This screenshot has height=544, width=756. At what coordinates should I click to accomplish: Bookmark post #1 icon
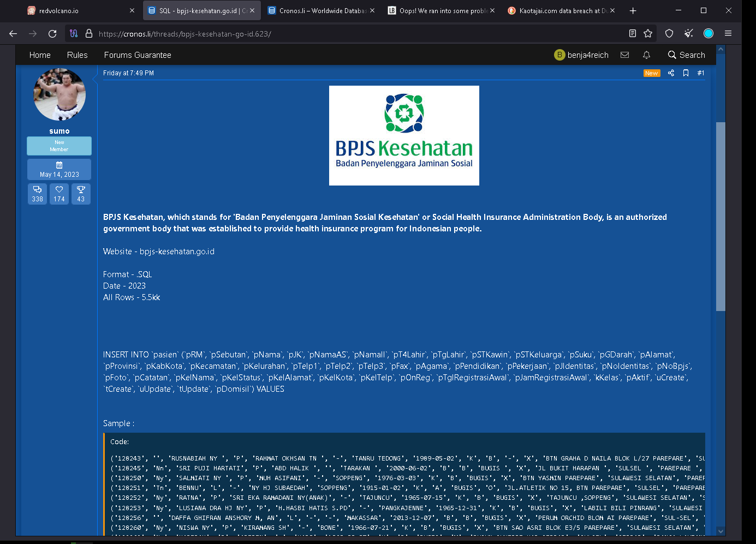point(686,73)
